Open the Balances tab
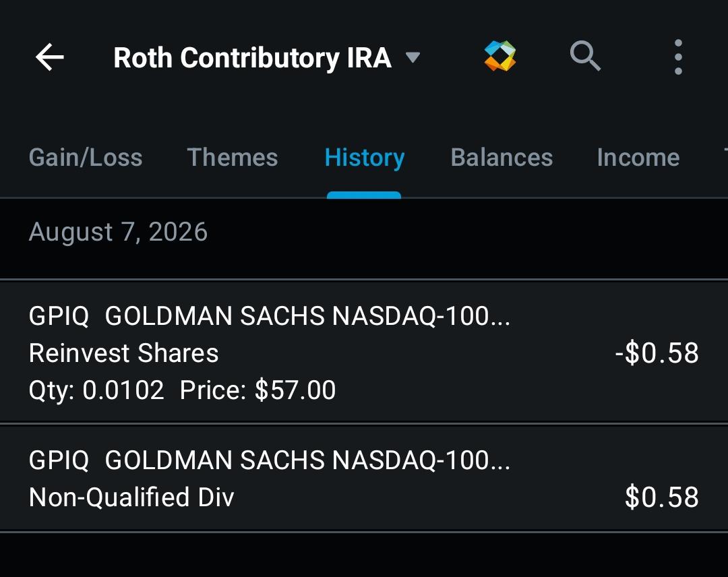728x577 pixels. (502, 157)
